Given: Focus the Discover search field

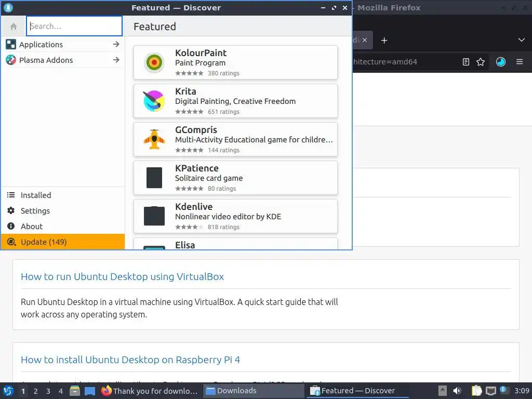Looking at the screenshot, I should click(74, 26).
